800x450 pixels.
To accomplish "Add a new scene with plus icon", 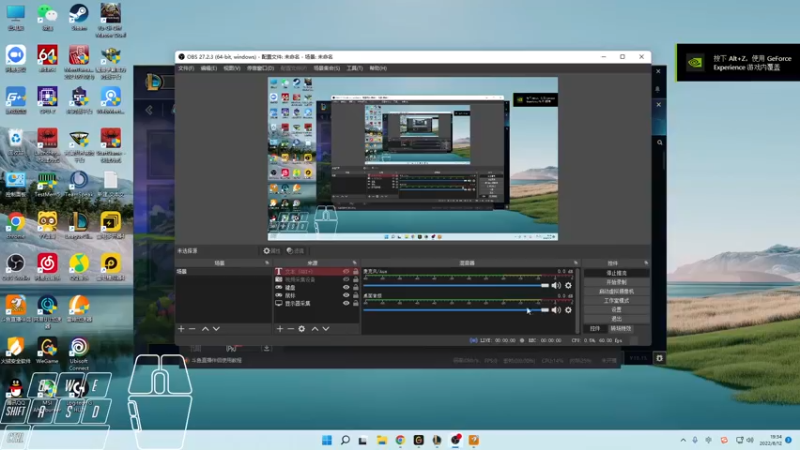I will point(181,328).
